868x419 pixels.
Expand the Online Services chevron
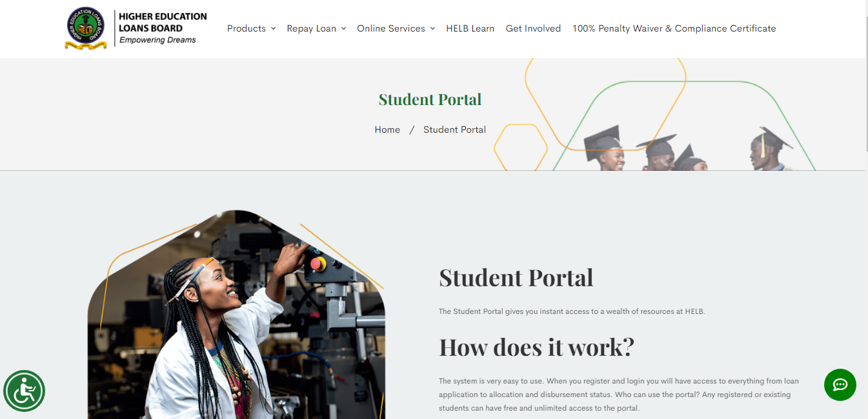(432, 28)
